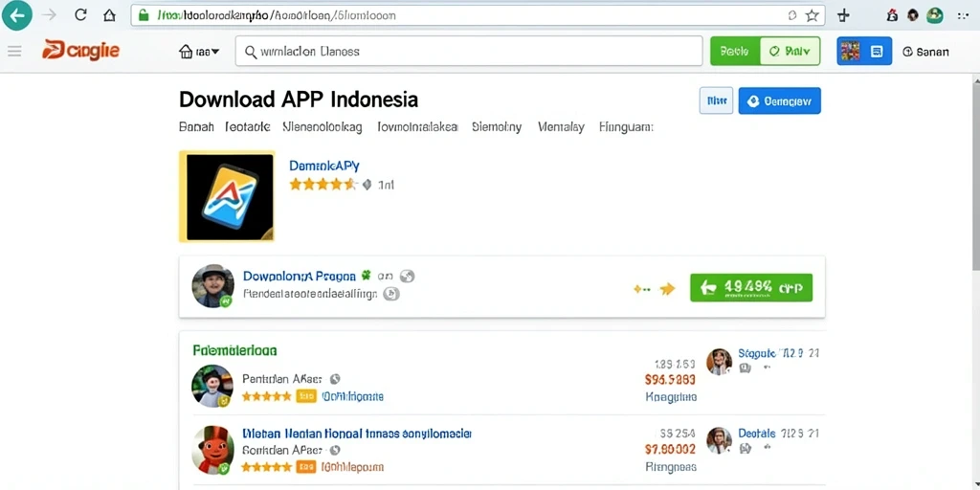The height and width of the screenshot is (490, 980).
Task: Select the Banah tab
Action: point(196,127)
